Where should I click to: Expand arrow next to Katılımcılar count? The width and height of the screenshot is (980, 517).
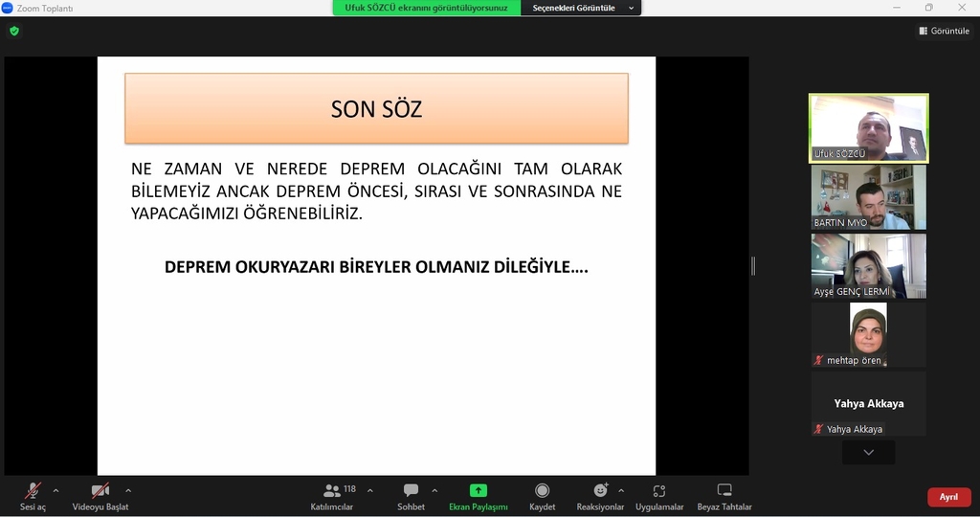click(x=370, y=491)
